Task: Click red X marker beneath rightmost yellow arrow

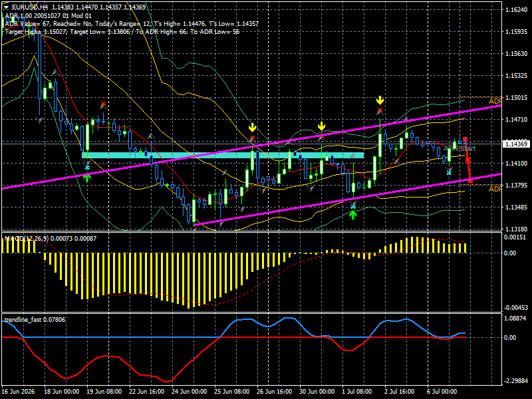Action: (380, 110)
